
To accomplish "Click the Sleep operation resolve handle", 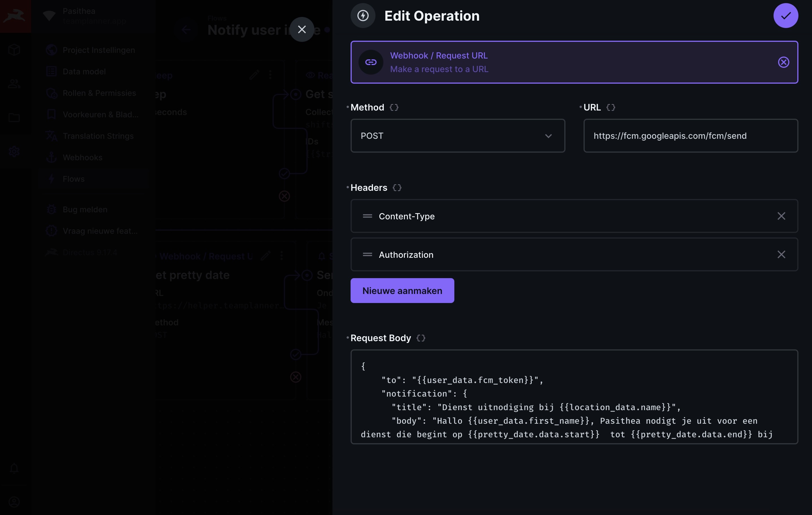I will coord(284,174).
